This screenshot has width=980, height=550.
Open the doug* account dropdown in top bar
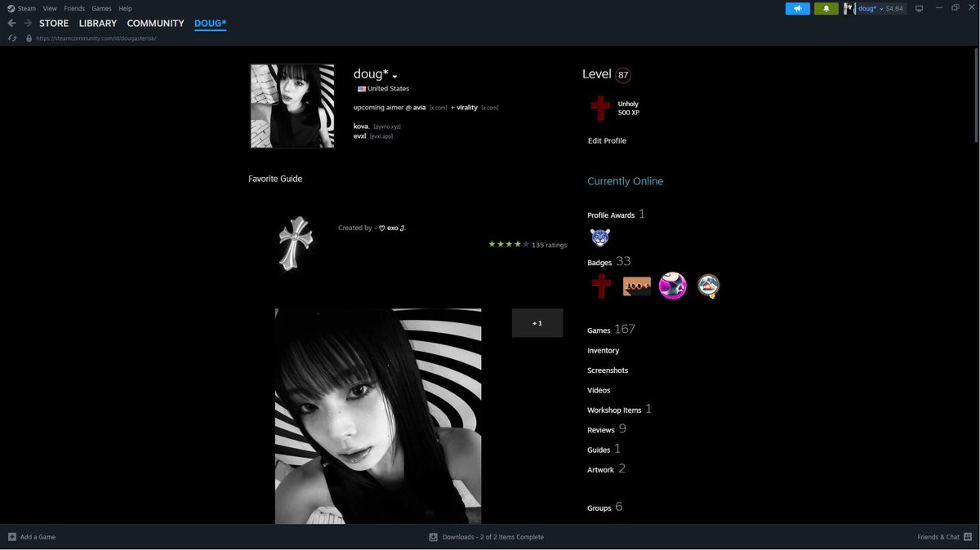871,8
